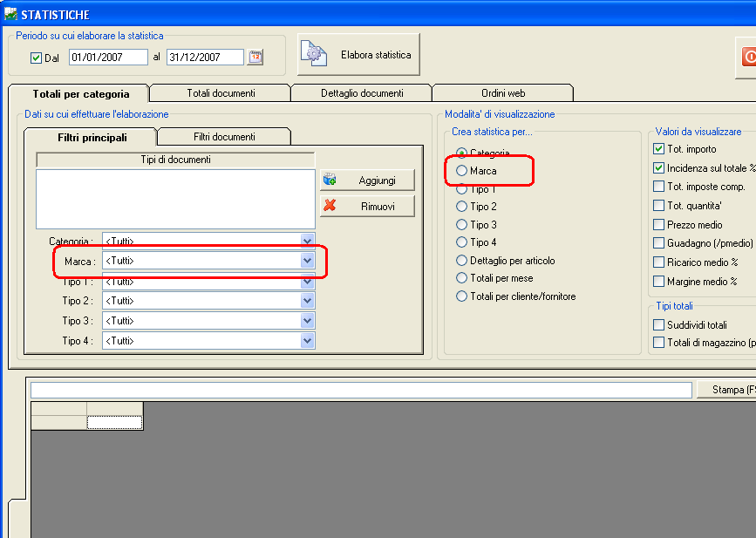Open the Tipo 3 filter dropdown
The image size is (756, 538).
pyautogui.click(x=307, y=321)
